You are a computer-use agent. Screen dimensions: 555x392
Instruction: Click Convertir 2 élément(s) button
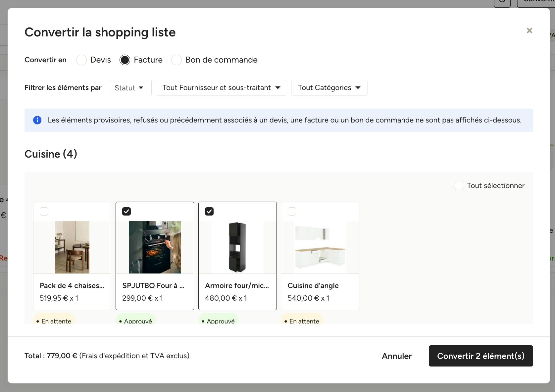[x=481, y=356]
